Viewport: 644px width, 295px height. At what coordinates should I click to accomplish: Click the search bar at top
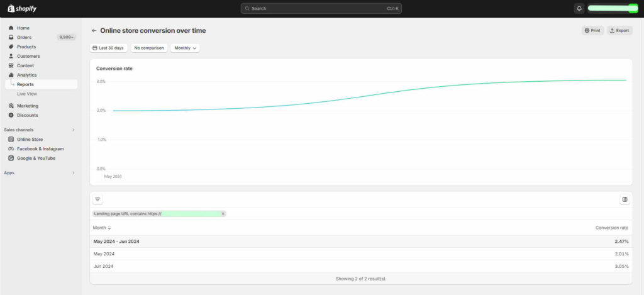point(321,8)
